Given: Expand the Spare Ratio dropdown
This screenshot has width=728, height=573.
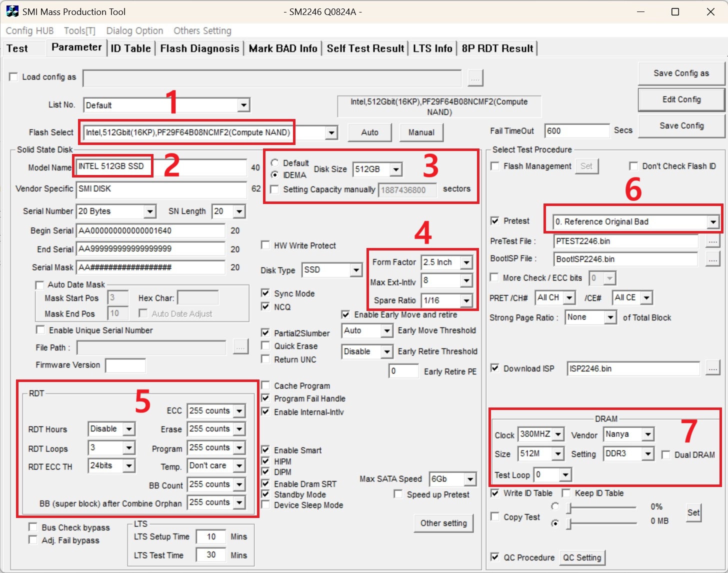Looking at the screenshot, I should coord(466,300).
